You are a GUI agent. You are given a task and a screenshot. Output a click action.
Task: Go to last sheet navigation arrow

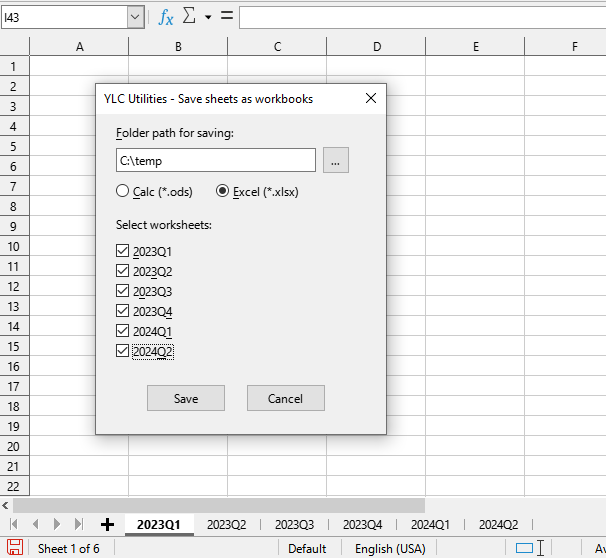pyautogui.click(x=78, y=524)
